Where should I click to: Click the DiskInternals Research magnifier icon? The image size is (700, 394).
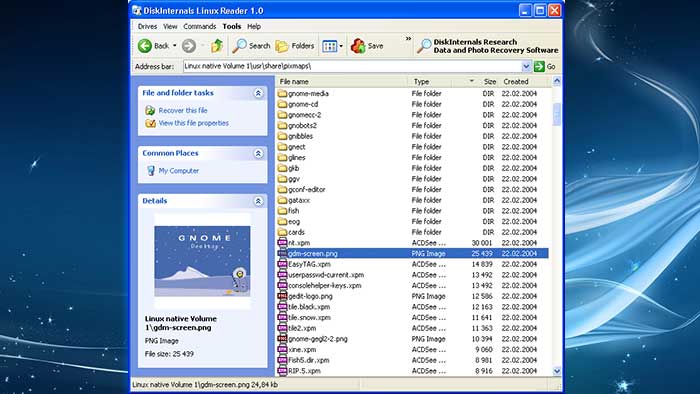(x=424, y=46)
